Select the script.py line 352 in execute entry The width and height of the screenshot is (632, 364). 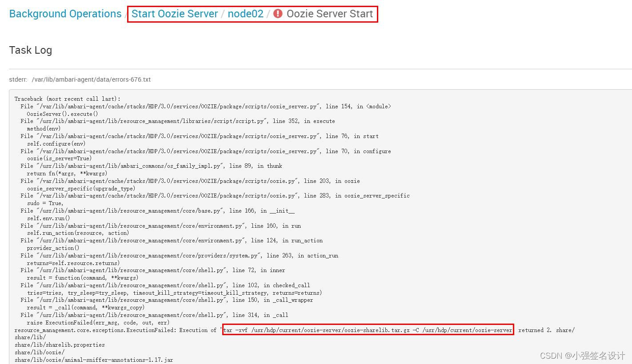(178, 121)
